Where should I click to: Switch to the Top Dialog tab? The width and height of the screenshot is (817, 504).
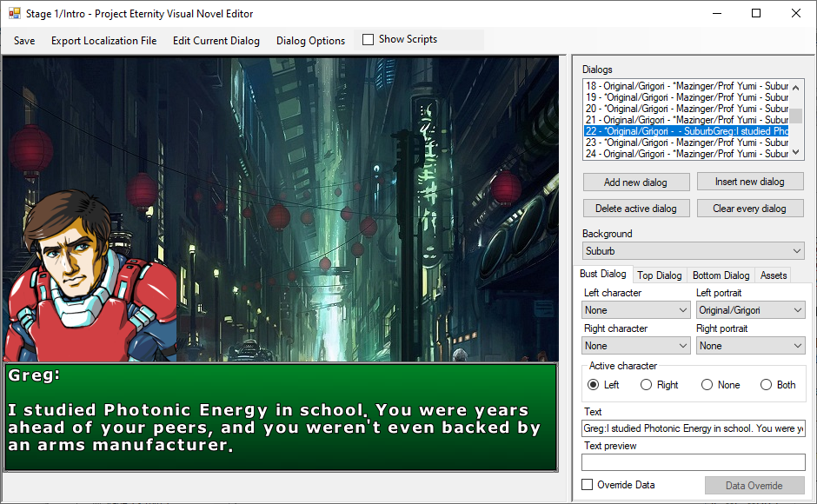tap(660, 275)
